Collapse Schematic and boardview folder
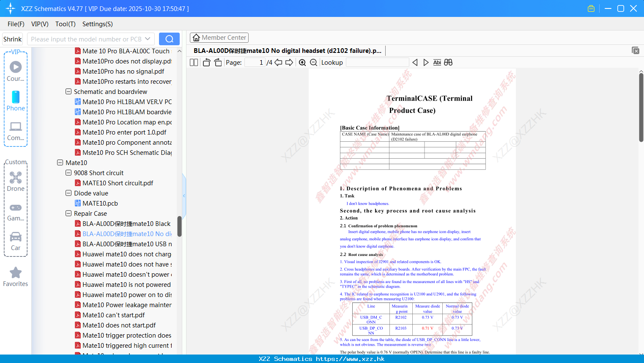This screenshot has height=363, width=644. click(69, 92)
